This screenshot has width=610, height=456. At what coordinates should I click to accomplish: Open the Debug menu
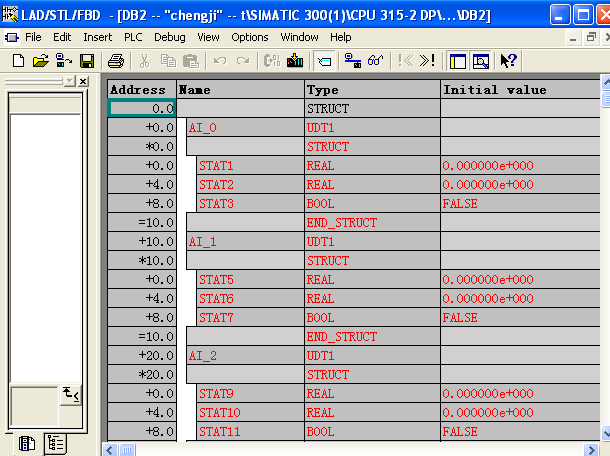(170, 37)
